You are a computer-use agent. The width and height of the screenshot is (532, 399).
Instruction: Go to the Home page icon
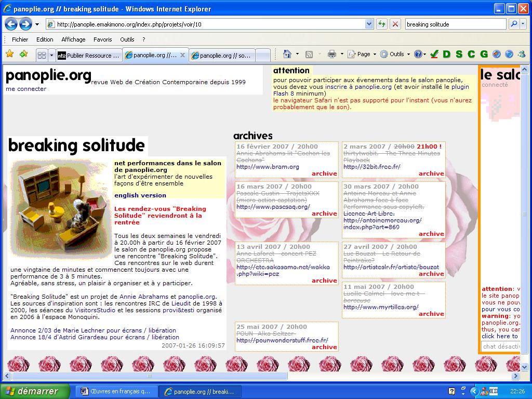(287, 54)
